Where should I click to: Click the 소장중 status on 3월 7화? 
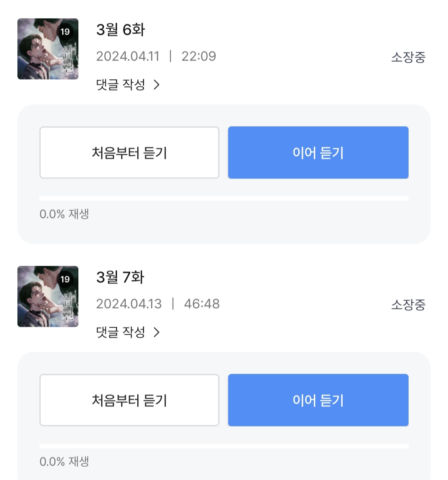pyautogui.click(x=408, y=305)
